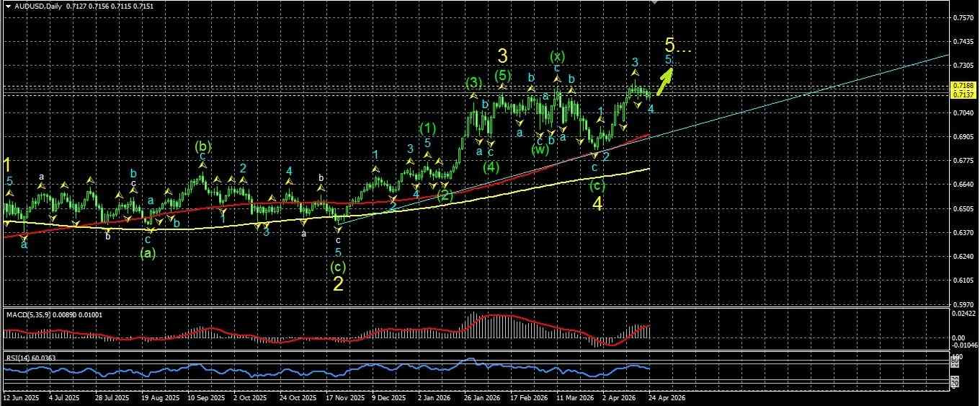Viewport: 980px width, 406px height.
Task: Click the 11 Mar 2026 date label
Action: [x=576, y=397]
